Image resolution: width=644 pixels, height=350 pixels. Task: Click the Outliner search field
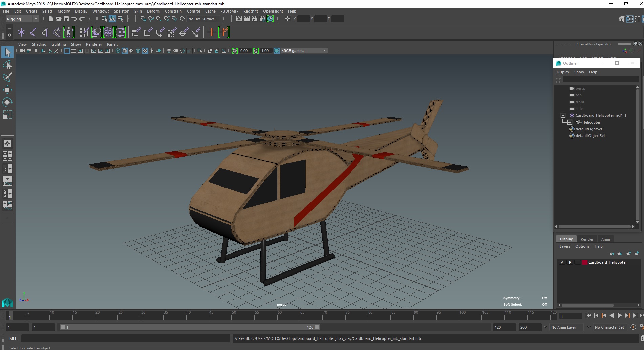pos(601,80)
